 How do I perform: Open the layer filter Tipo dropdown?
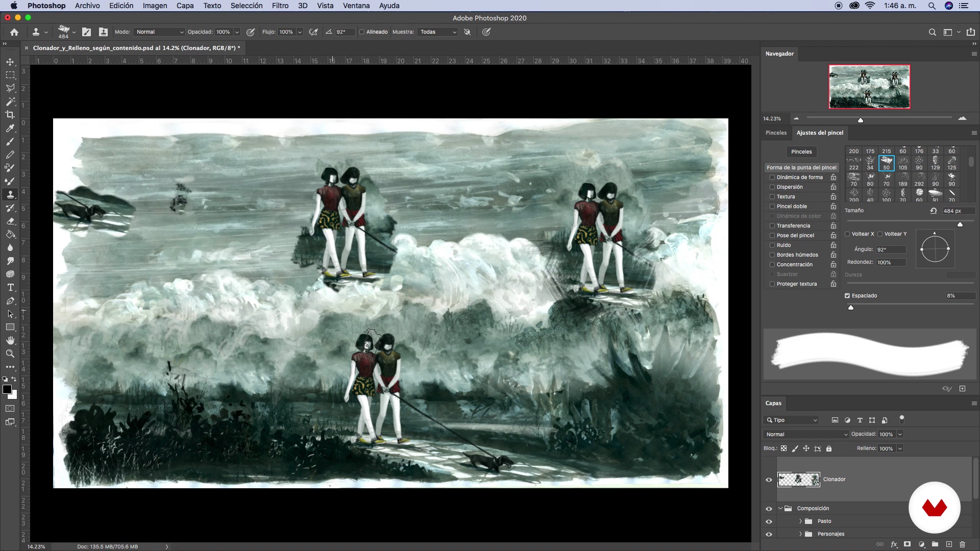792,420
